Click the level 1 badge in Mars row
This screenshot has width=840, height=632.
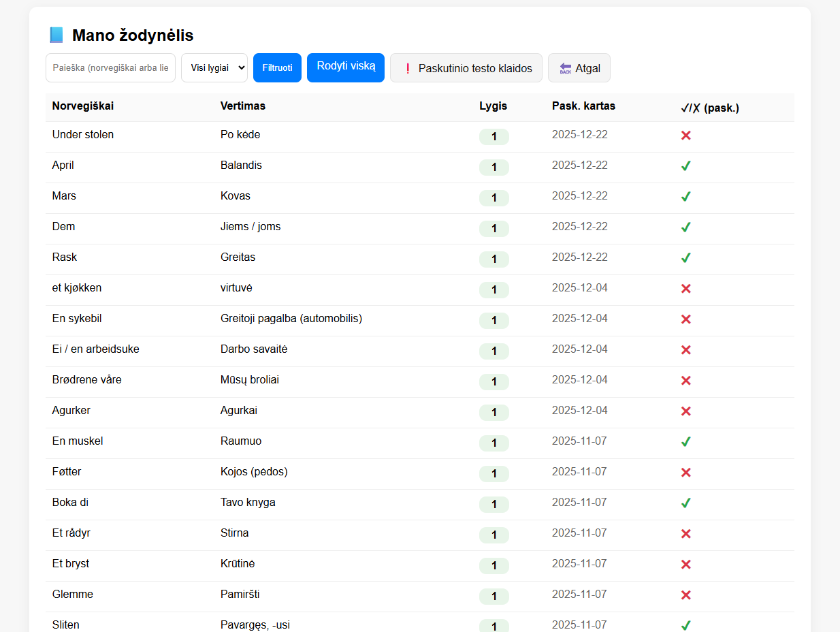tap(494, 198)
